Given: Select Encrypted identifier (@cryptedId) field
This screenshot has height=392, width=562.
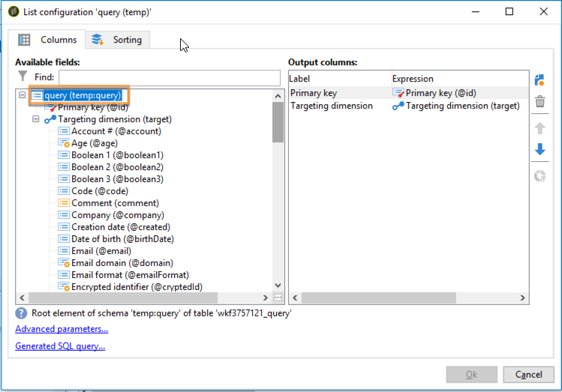Looking at the screenshot, I should (x=137, y=287).
